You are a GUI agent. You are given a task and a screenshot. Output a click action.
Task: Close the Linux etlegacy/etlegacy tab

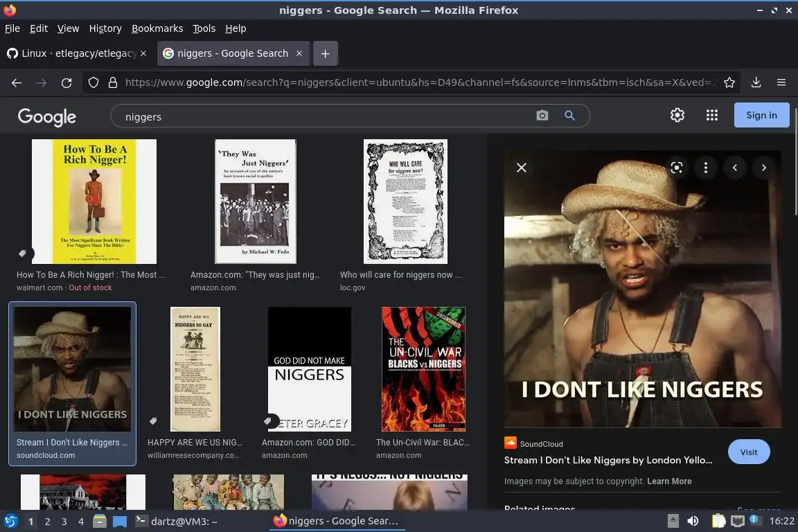point(143,53)
